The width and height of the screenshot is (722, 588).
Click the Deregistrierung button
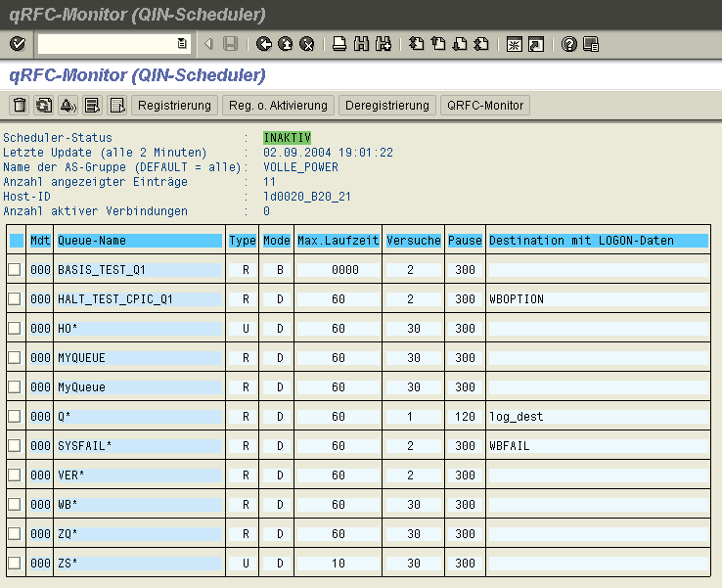(387, 106)
